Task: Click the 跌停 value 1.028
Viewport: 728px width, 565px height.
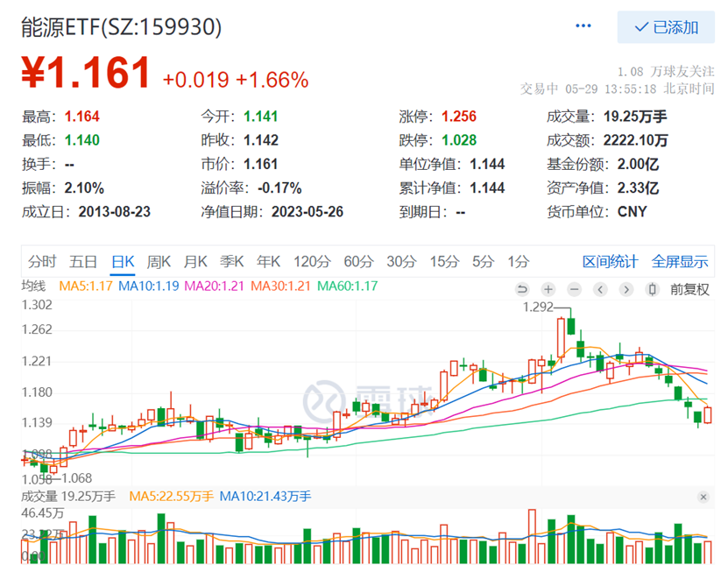Action: pos(459,140)
